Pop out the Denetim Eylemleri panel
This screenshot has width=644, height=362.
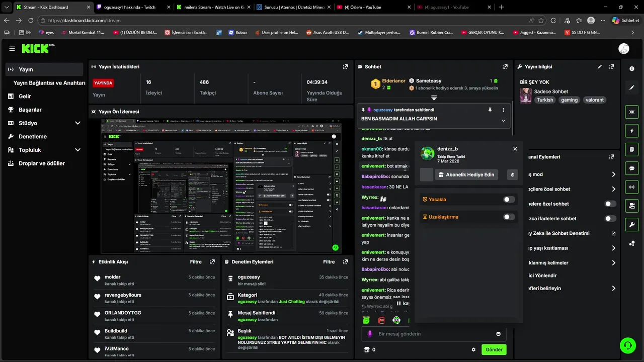[345, 262]
